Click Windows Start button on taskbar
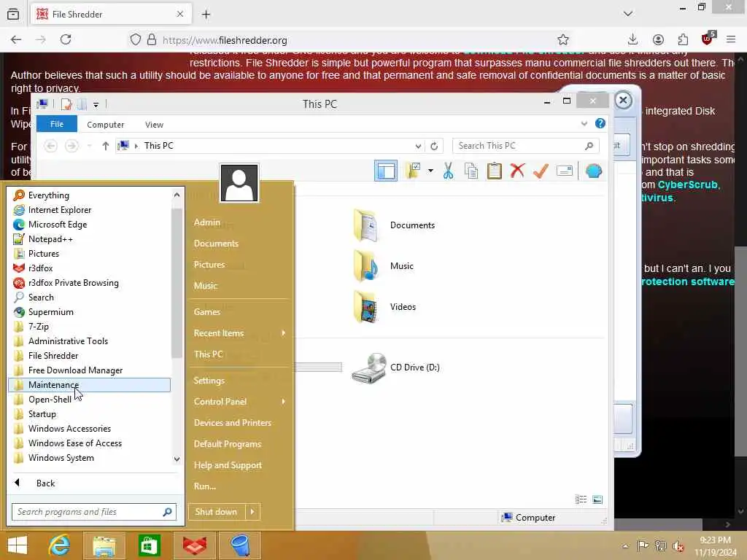The width and height of the screenshot is (747, 560). pyautogui.click(x=18, y=545)
